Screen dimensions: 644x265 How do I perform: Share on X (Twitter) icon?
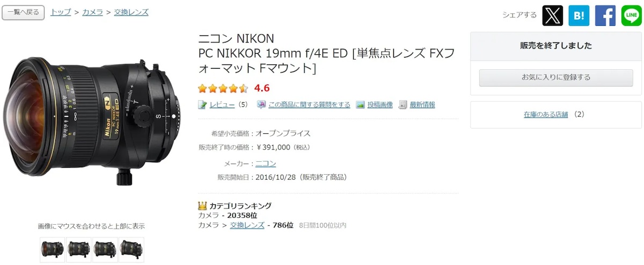552,15
